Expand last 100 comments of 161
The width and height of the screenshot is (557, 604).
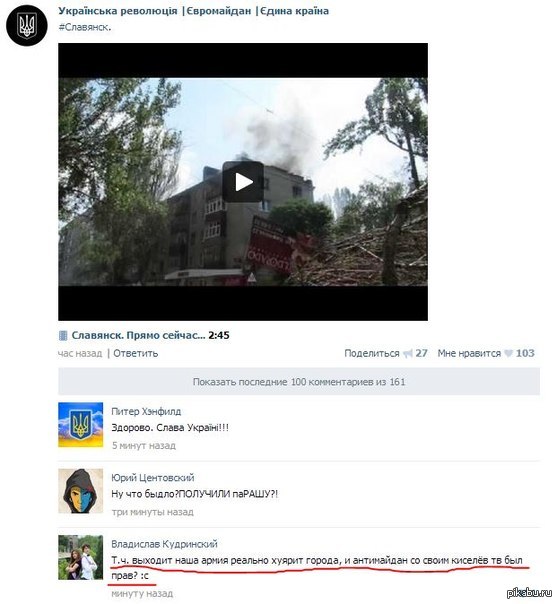[x=299, y=382]
